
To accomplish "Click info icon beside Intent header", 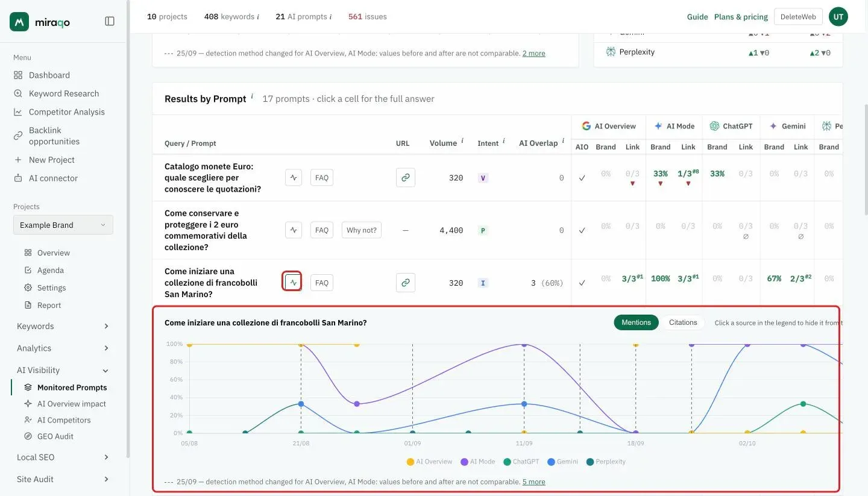I will (x=504, y=141).
